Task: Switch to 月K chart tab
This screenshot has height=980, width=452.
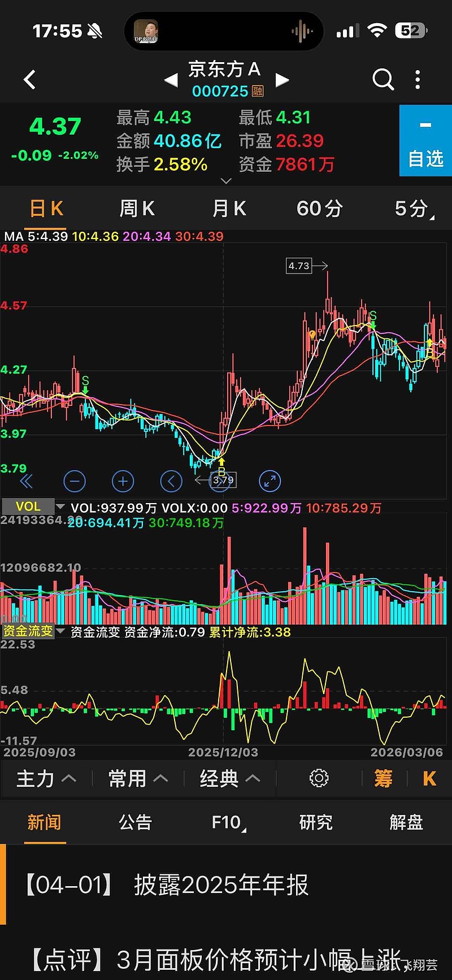Action: (x=229, y=209)
